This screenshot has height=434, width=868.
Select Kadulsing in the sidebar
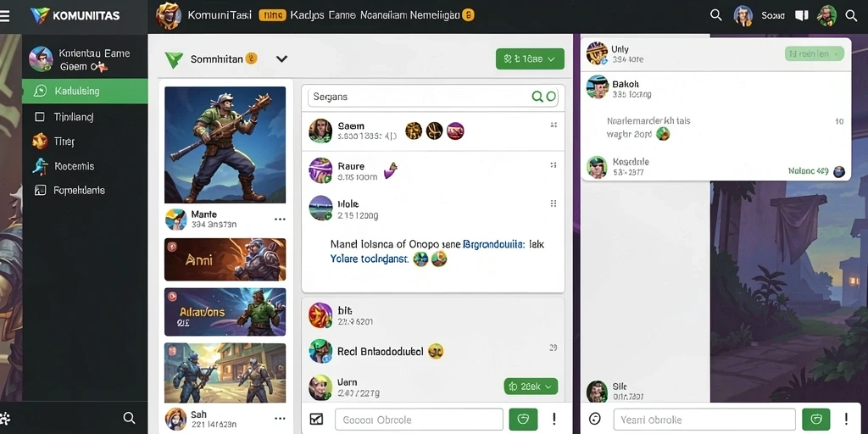tap(85, 92)
